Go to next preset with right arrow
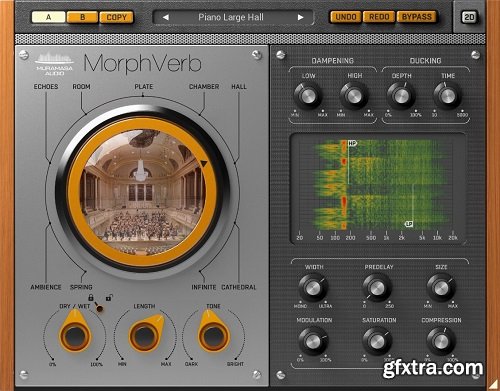Viewport: 500px width, 391px height. pos(301,17)
